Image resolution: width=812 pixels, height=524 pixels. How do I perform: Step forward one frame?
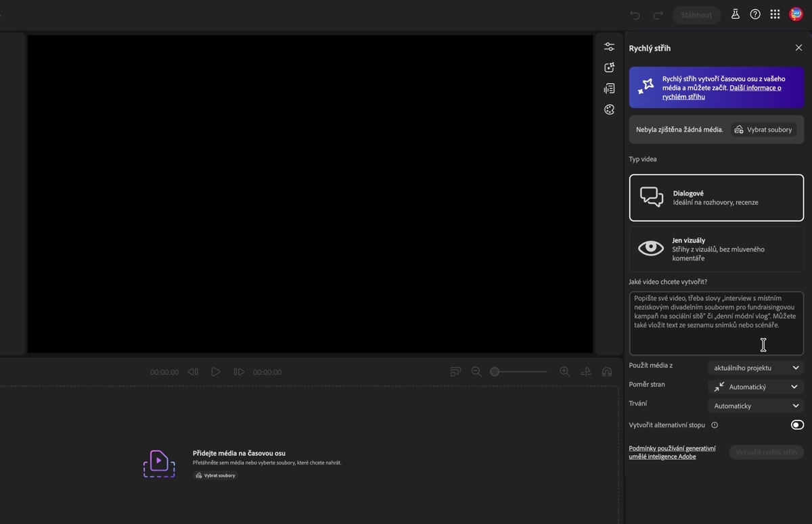(238, 372)
